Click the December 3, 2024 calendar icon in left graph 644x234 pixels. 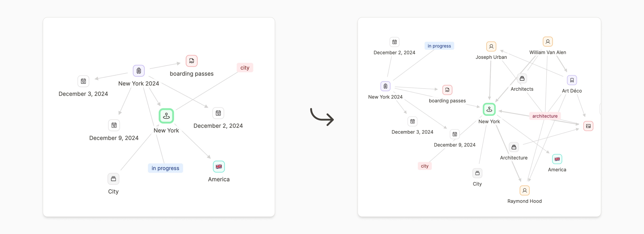(83, 81)
